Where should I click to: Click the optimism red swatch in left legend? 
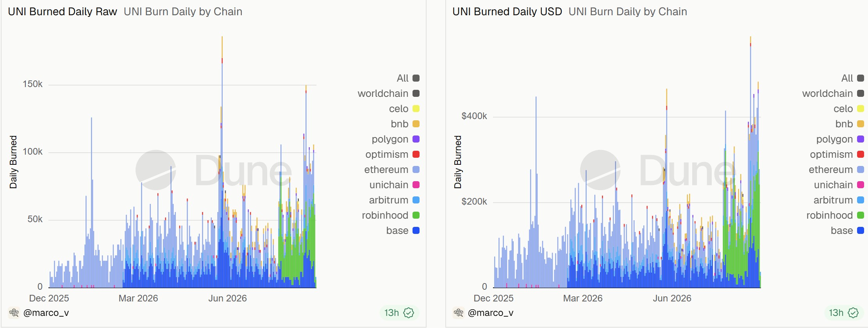416,155
